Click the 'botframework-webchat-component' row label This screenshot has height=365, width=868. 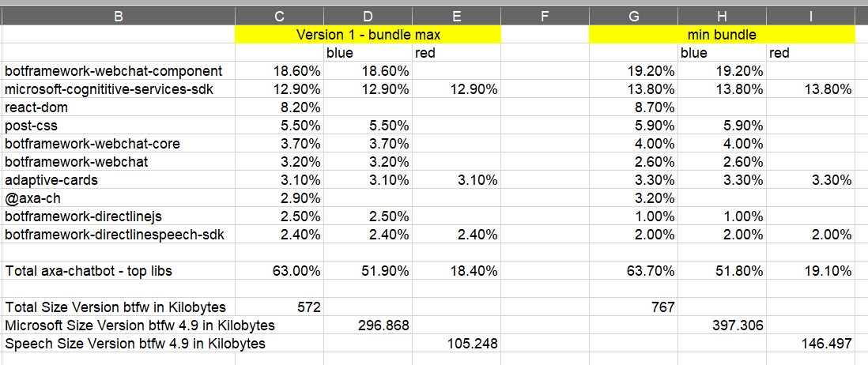pos(114,71)
